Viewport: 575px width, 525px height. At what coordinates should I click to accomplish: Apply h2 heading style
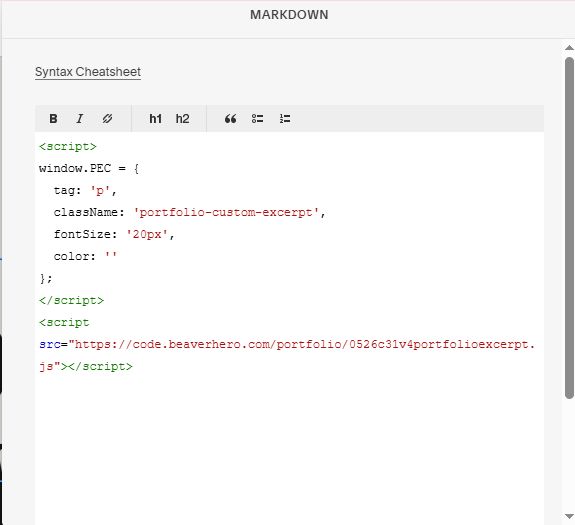tap(182, 119)
